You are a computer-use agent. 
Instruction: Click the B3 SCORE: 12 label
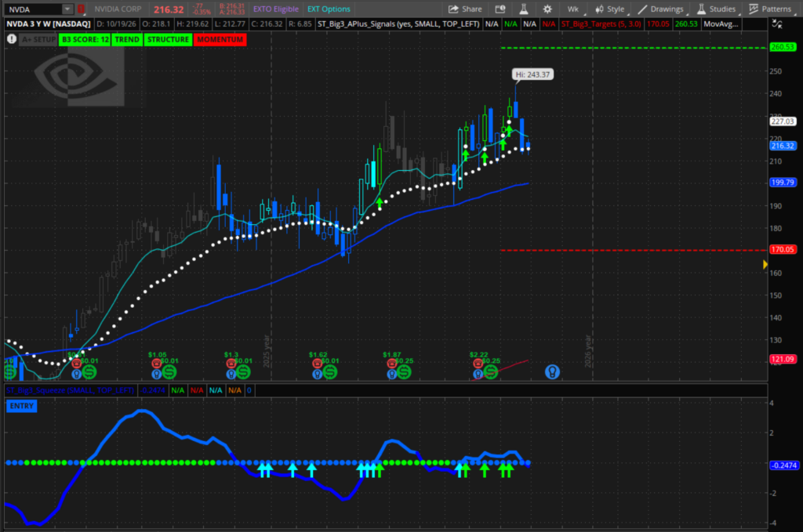[x=85, y=39]
